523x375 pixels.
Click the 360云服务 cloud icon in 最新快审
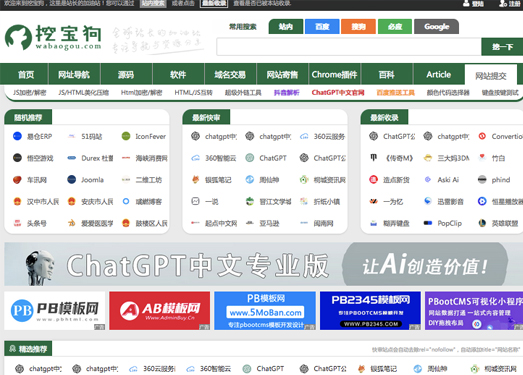(x=304, y=136)
